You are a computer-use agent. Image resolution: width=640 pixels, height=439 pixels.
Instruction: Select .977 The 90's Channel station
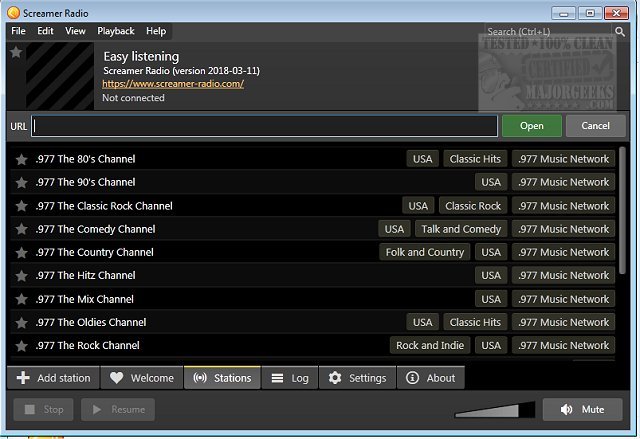click(x=312, y=182)
